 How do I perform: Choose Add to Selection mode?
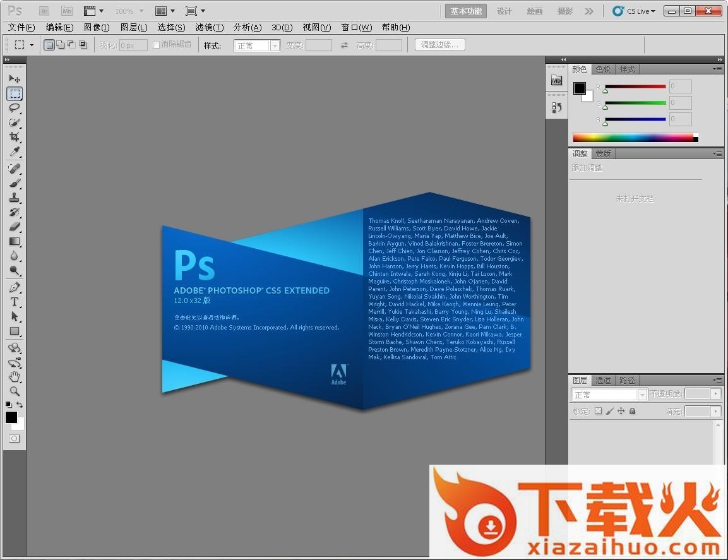(x=61, y=45)
